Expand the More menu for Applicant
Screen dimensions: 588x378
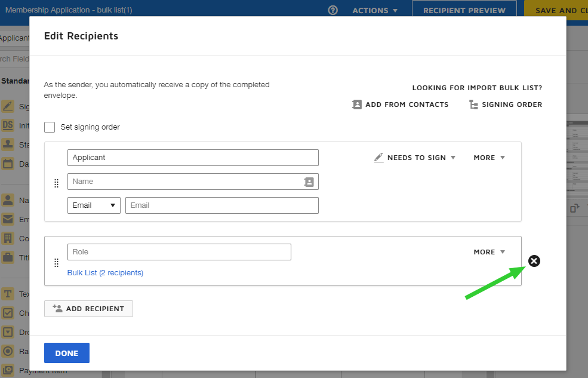click(489, 158)
